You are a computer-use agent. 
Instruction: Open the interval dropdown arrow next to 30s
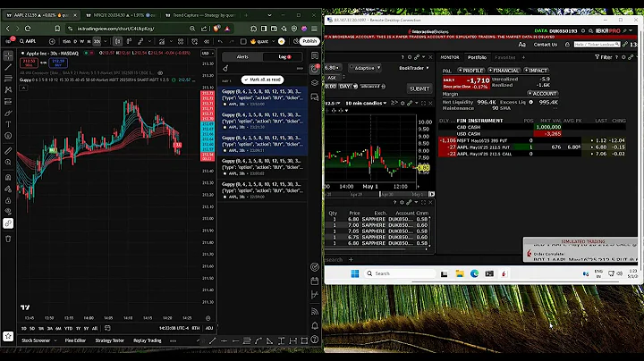[x=106, y=41]
